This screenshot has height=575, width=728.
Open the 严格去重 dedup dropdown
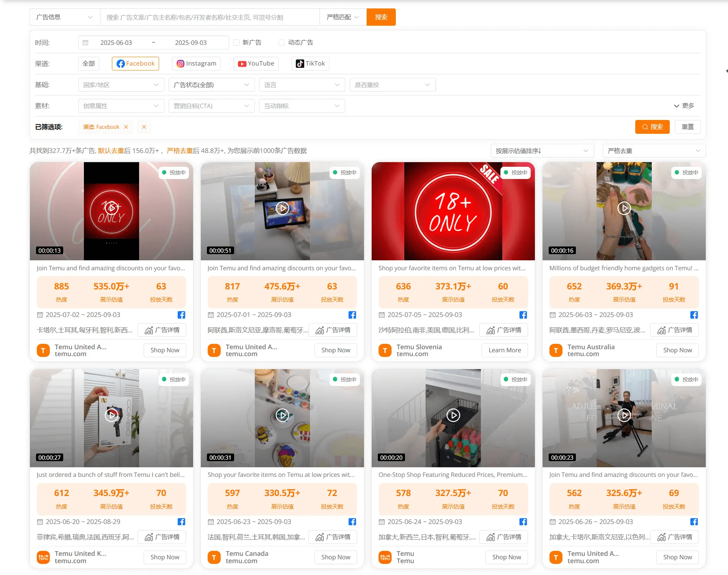[654, 151]
